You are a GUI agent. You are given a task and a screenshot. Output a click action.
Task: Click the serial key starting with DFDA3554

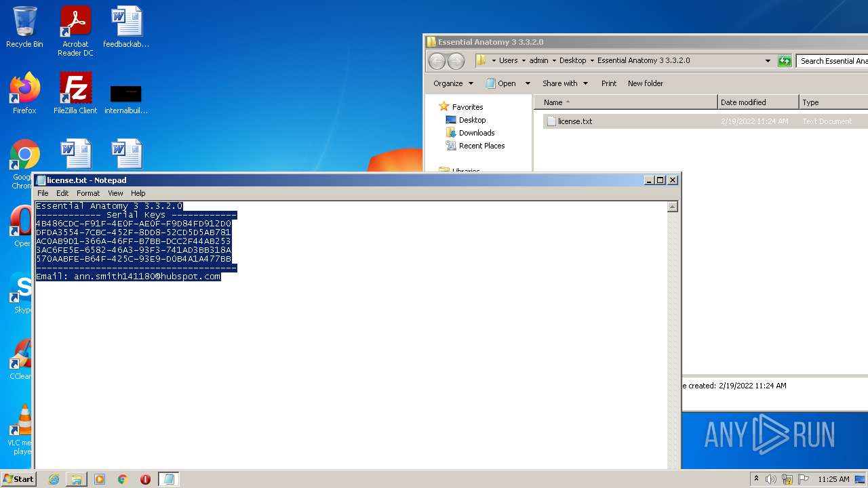[x=134, y=232]
